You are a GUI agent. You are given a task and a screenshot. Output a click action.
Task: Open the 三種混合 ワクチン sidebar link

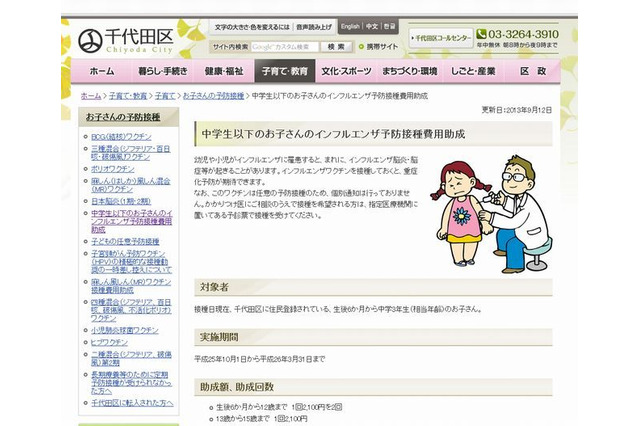[x=131, y=153]
